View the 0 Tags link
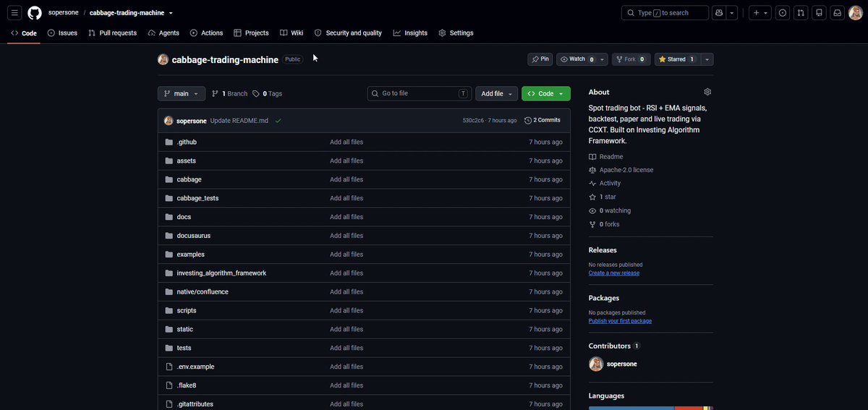Screen dimensions: 868x410 pyautogui.click(x=267, y=94)
